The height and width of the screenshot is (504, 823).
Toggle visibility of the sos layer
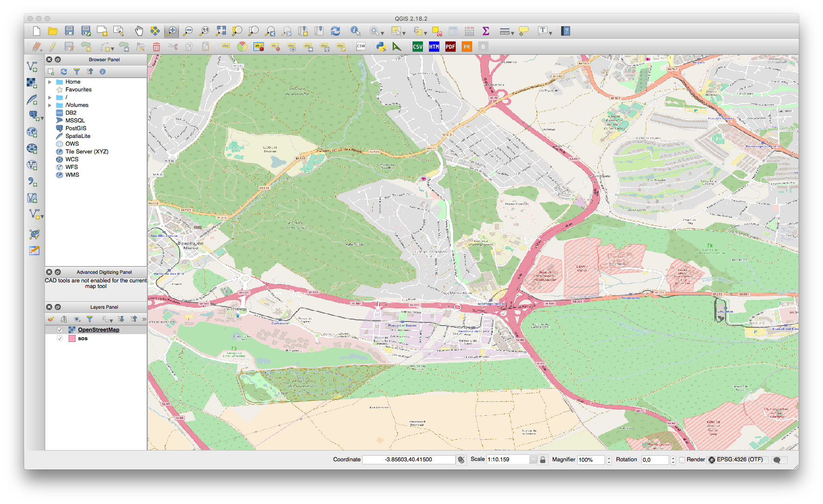60,338
